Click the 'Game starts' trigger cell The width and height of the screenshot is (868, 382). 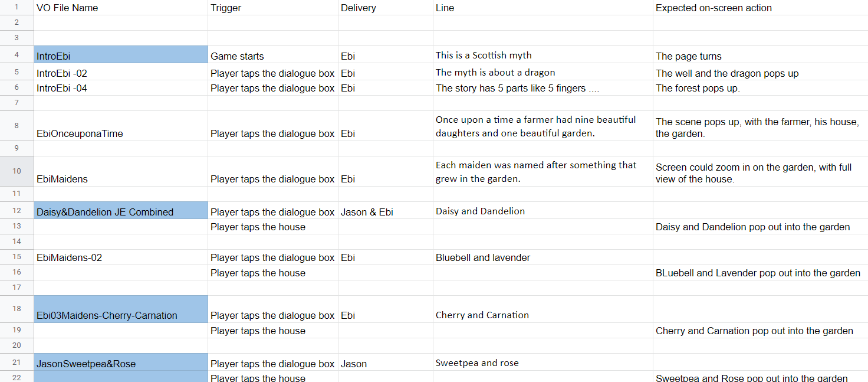click(273, 54)
